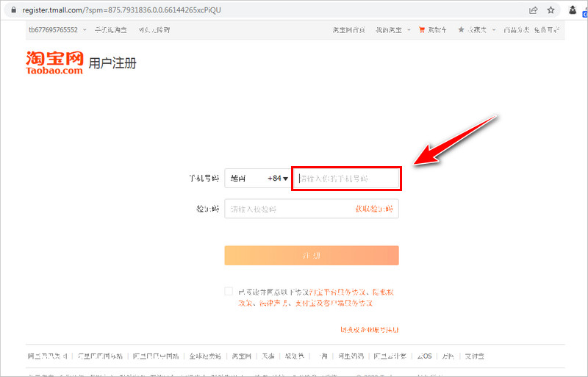Tick the agreement checkbox below register button
This screenshot has height=377, width=588.
(229, 291)
